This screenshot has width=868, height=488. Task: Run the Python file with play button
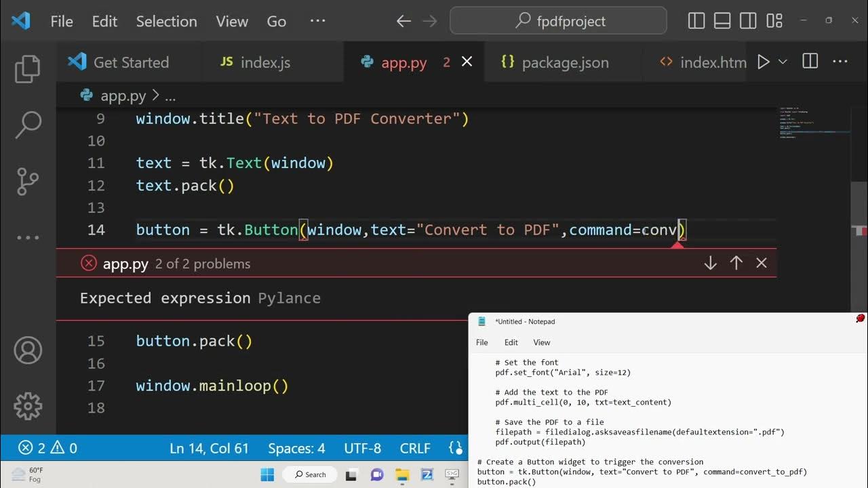coord(764,62)
